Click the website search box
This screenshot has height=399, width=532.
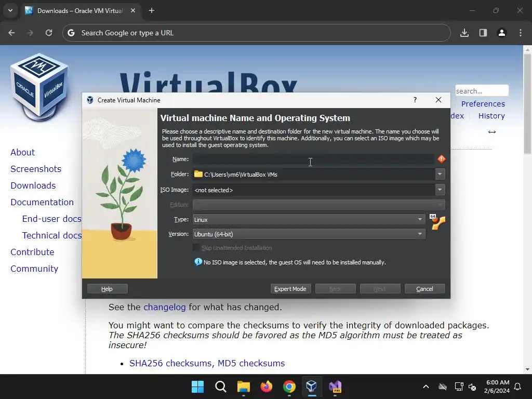tap(482, 91)
